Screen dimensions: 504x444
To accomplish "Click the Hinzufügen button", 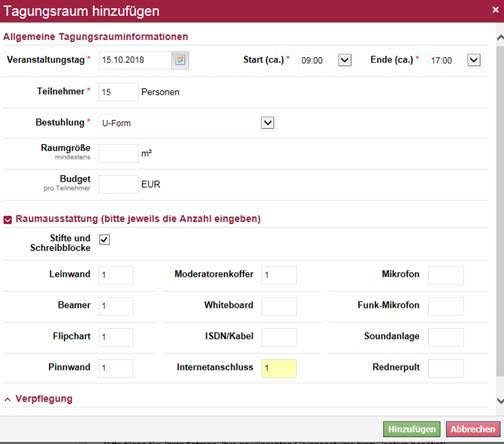I will tap(412, 429).
